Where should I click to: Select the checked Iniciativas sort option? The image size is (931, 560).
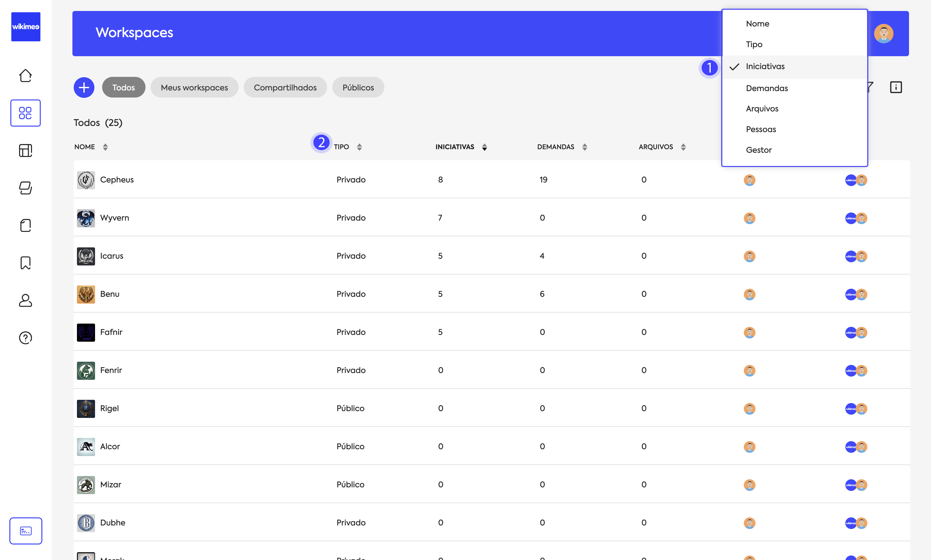point(765,67)
